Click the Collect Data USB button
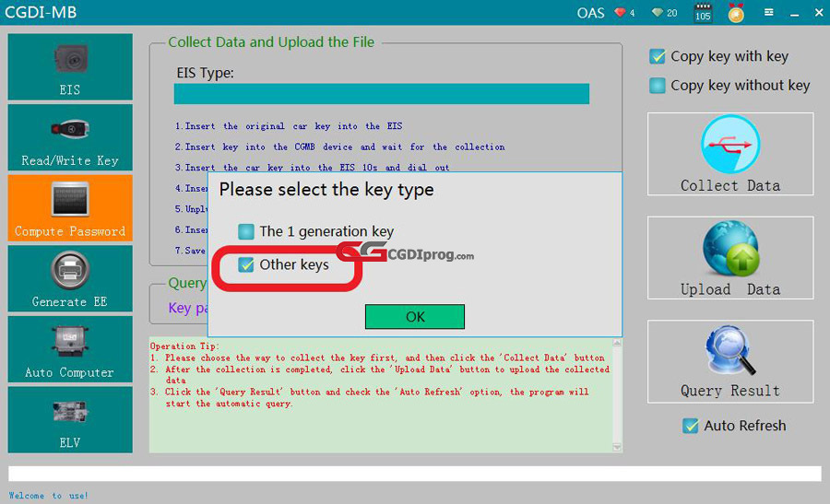The width and height of the screenshot is (830, 504). pyautogui.click(x=730, y=154)
